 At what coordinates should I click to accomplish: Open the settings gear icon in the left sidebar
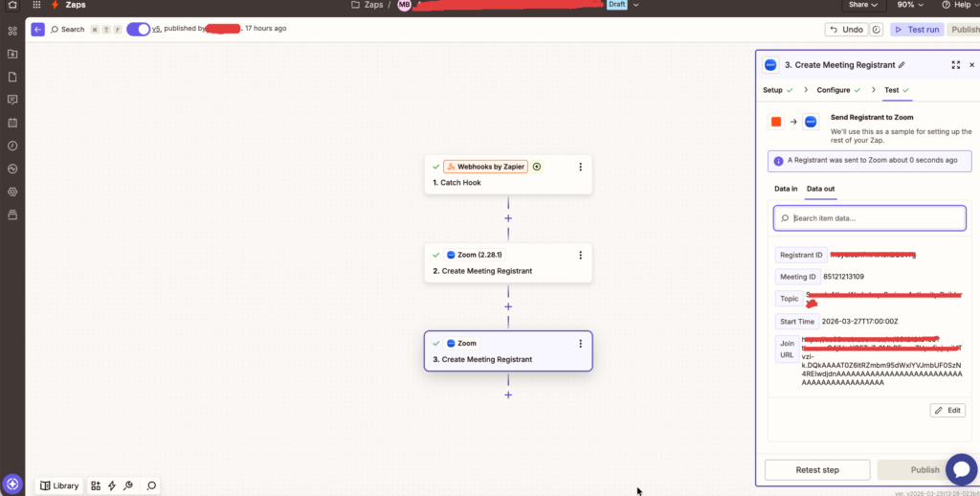click(11, 192)
